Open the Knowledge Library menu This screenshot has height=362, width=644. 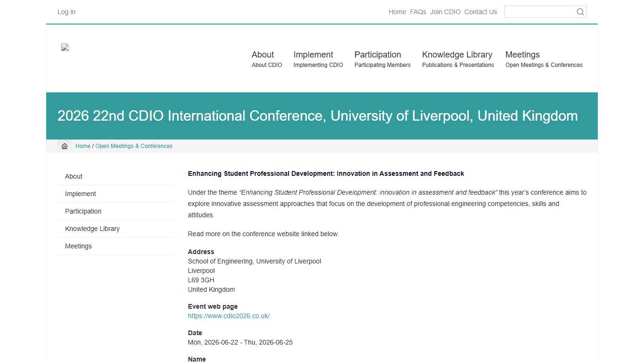click(457, 55)
